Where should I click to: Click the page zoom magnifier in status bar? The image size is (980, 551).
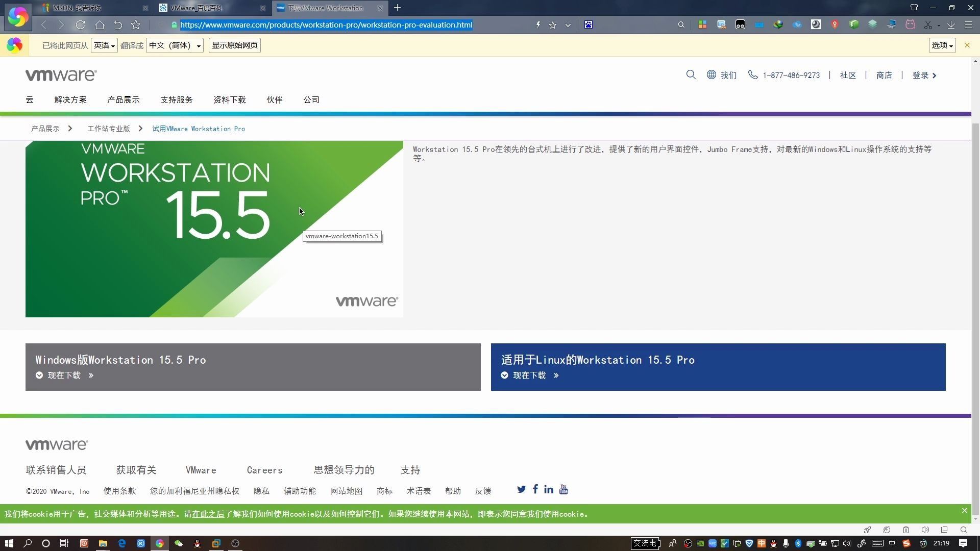pyautogui.click(x=964, y=530)
